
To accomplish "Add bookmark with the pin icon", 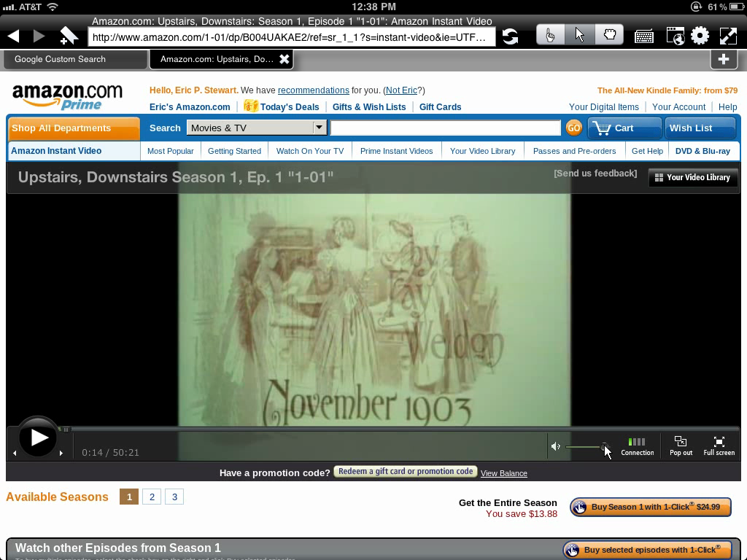I will (x=69, y=36).
